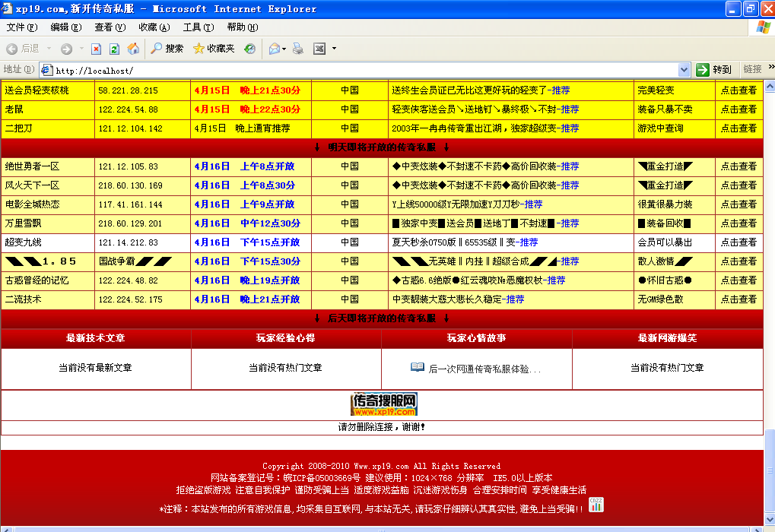Viewport: 775px width, 532px height.
Task: Click the Forward navigation icon
Action: pyautogui.click(x=66, y=50)
